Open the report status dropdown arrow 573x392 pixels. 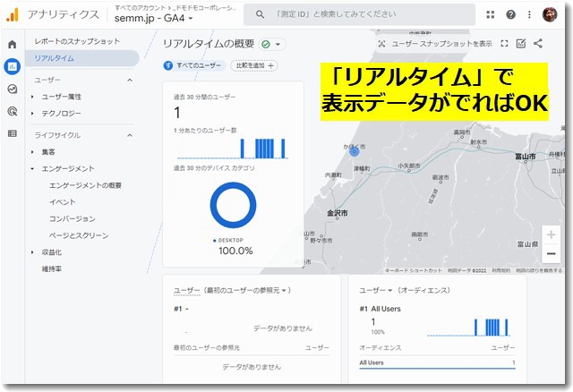[x=278, y=44]
